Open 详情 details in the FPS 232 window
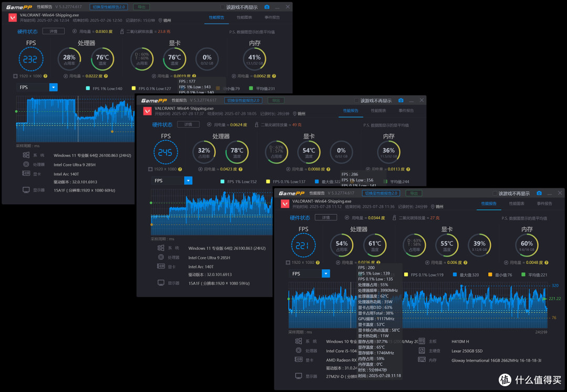Image resolution: width=567 pixels, height=392 pixels. (54, 31)
